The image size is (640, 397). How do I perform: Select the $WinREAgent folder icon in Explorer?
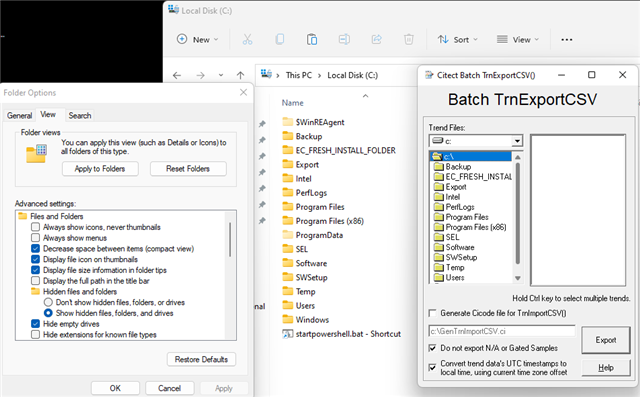[288, 122]
